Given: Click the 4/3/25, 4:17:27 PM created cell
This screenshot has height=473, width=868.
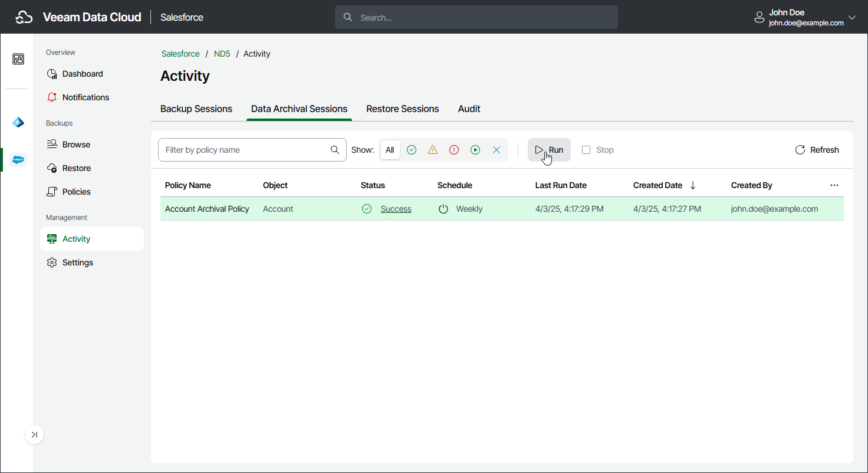Looking at the screenshot, I should coord(668,209).
